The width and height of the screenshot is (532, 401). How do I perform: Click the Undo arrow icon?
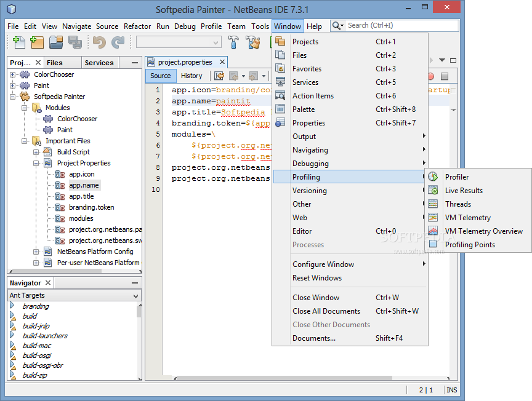99,42
